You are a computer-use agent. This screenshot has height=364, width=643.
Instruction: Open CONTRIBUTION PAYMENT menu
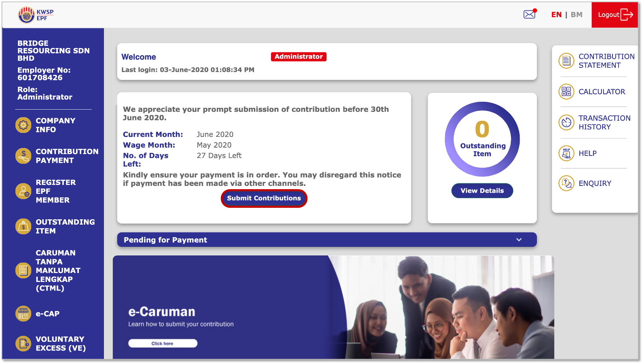click(x=67, y=156)
